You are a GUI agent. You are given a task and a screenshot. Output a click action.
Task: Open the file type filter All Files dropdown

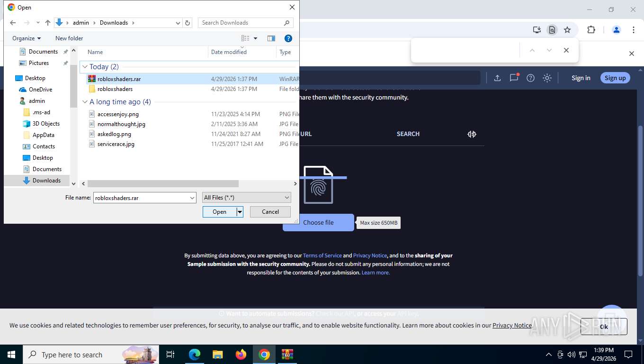(246, 198)
